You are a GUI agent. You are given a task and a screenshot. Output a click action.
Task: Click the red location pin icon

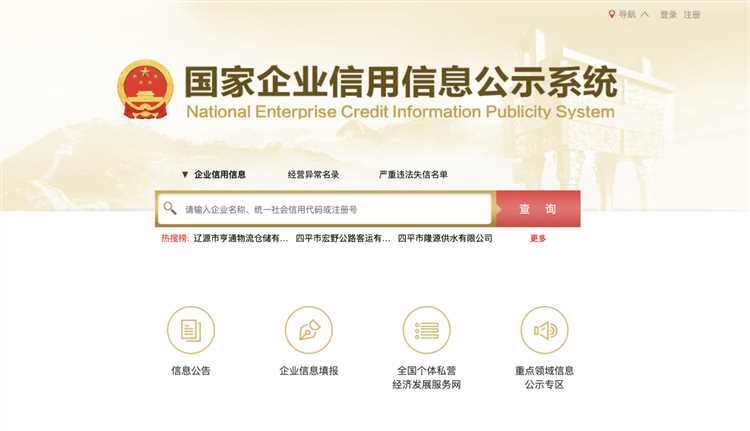tap(611, 14)
